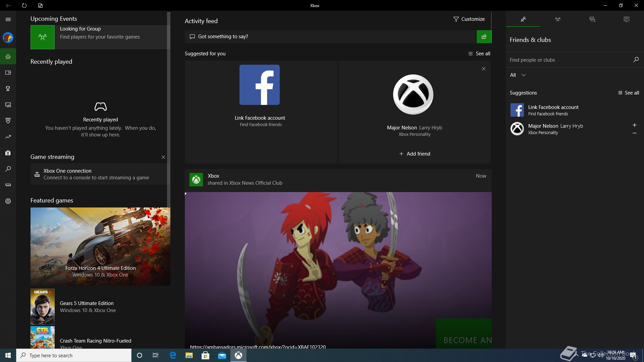This screenshot has height=362, width=644.
Task: Open File Explorer from the taskbar
Action: pos(189,355)
